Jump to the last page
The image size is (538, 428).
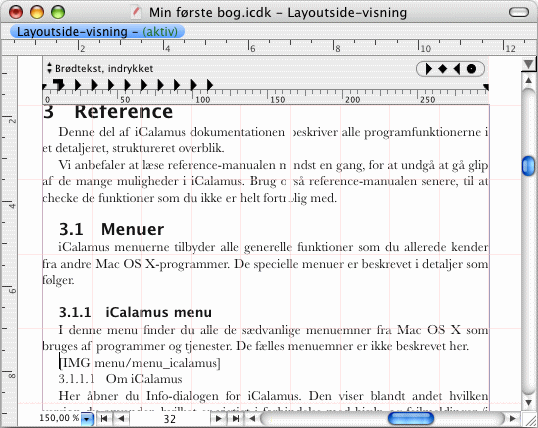[236, 419]
